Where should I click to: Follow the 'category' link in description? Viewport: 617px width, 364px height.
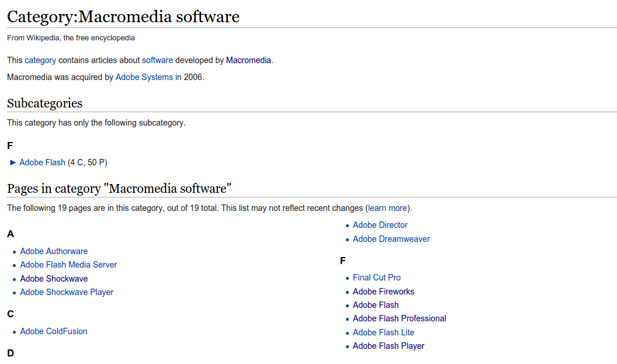(40, 60)
